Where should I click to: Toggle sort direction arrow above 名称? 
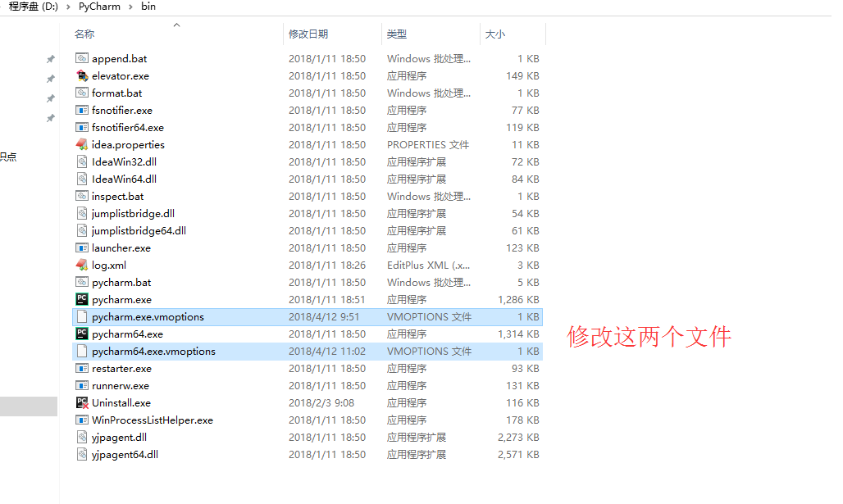click(x=176, y=25)
